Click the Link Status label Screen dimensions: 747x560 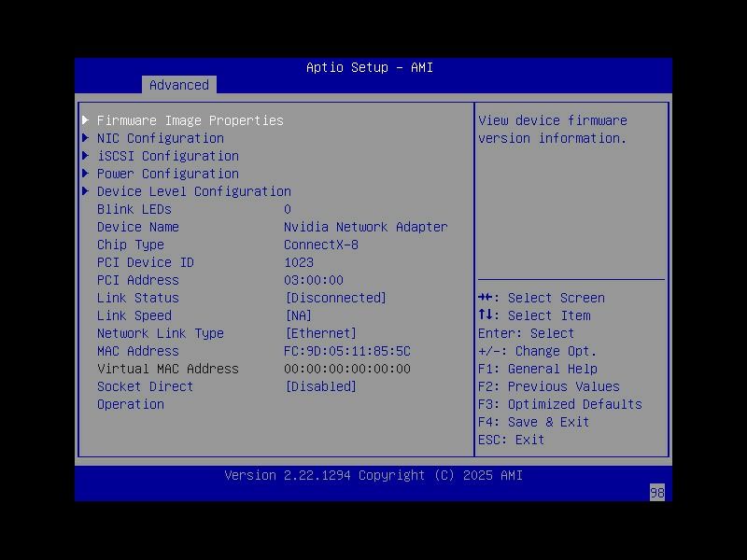coord(137,298)
